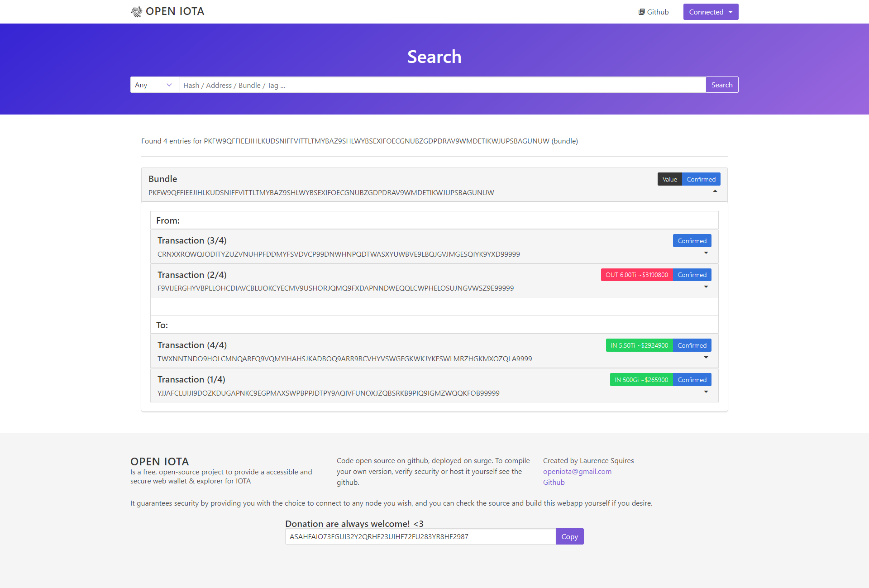Click the Github book icon in navbar
The height and width of the screenshot is (588, 869).
pyautogui.click(x=641, y=12)
